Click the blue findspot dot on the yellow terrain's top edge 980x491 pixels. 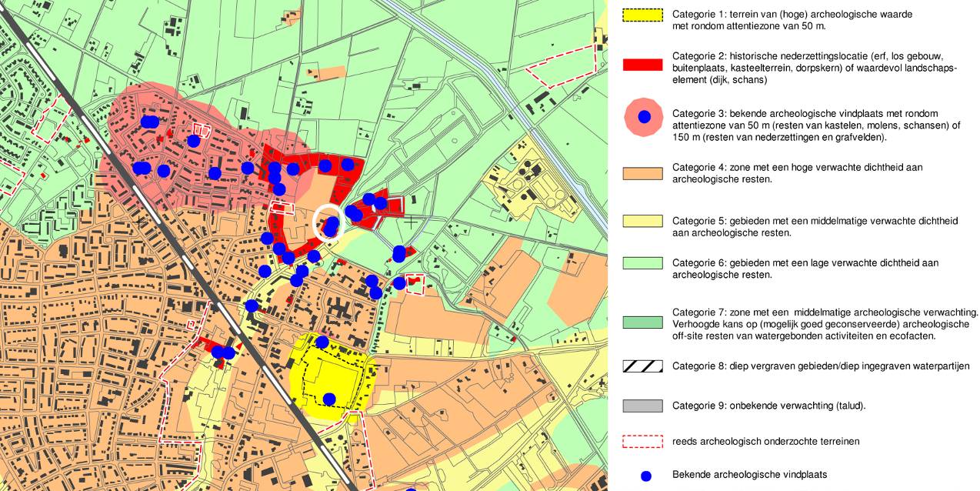coord(322,342)
